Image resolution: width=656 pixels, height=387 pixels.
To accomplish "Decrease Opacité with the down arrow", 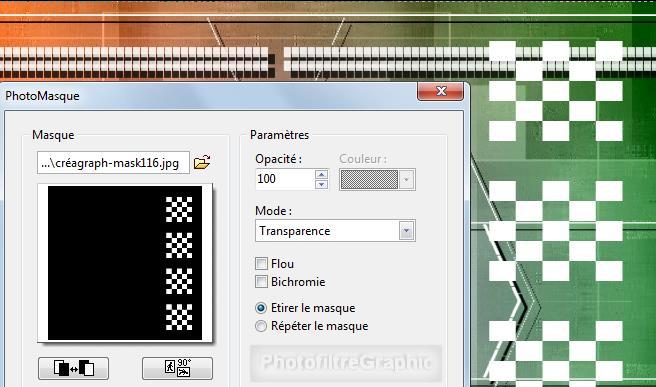I will click(321, 184).
